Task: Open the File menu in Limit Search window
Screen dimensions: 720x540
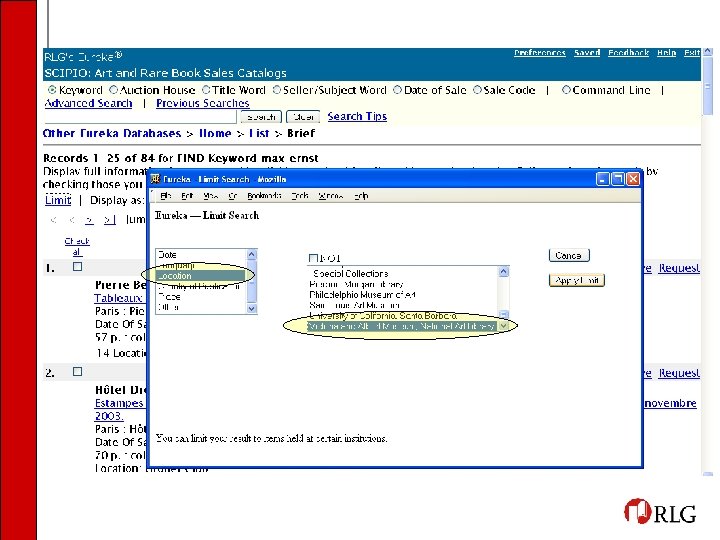Action: (166, 196)
